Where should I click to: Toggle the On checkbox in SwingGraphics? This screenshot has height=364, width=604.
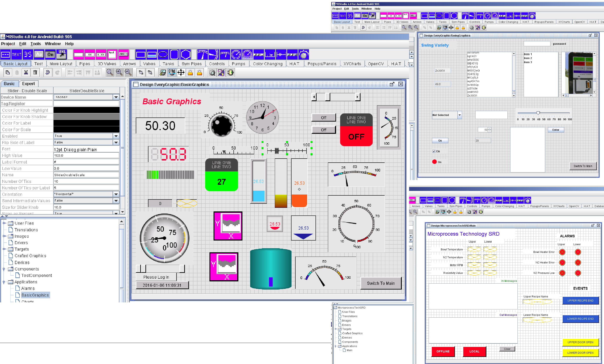point(434,151)
